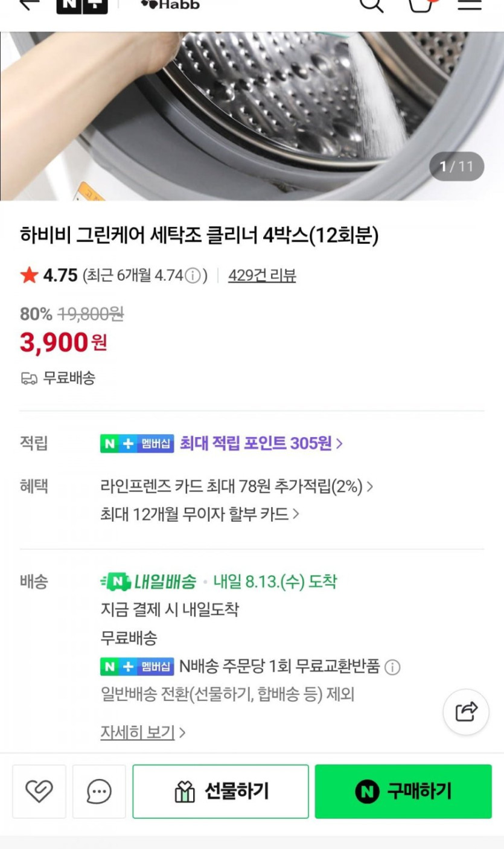Click the N+ logo in header
The width and height of the screenshot is (504, 849).
coord(82,5)
